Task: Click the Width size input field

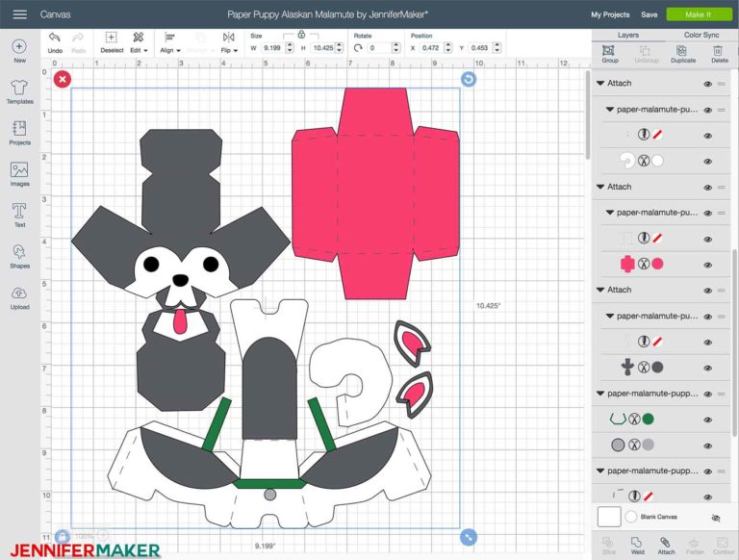Action: (x=272, y=47)
